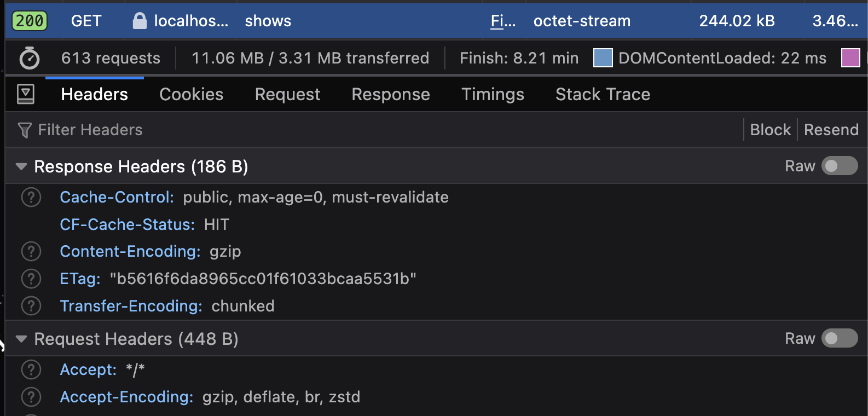
Task: Collapse the Request Headers section
Action: tap(21, 339)
